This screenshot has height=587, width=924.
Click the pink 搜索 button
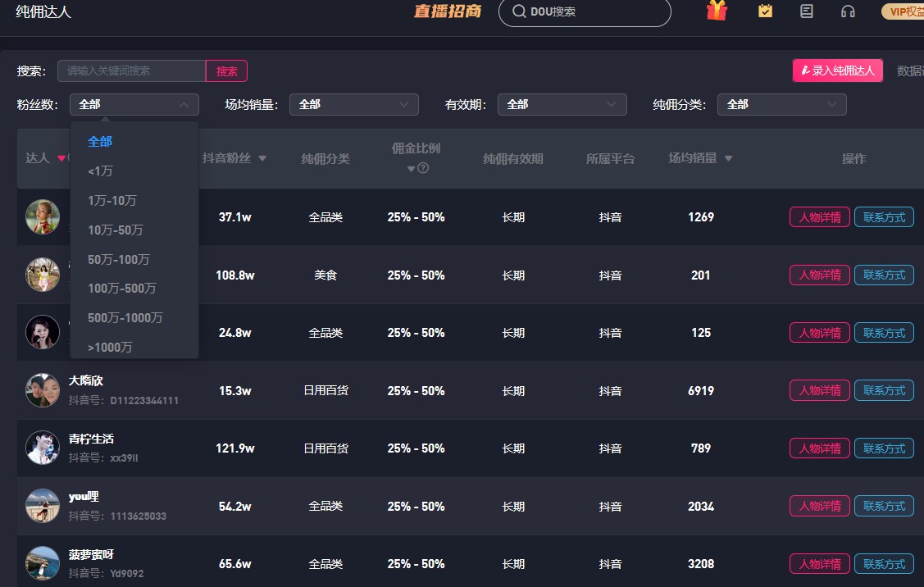(x=226, y=71)
